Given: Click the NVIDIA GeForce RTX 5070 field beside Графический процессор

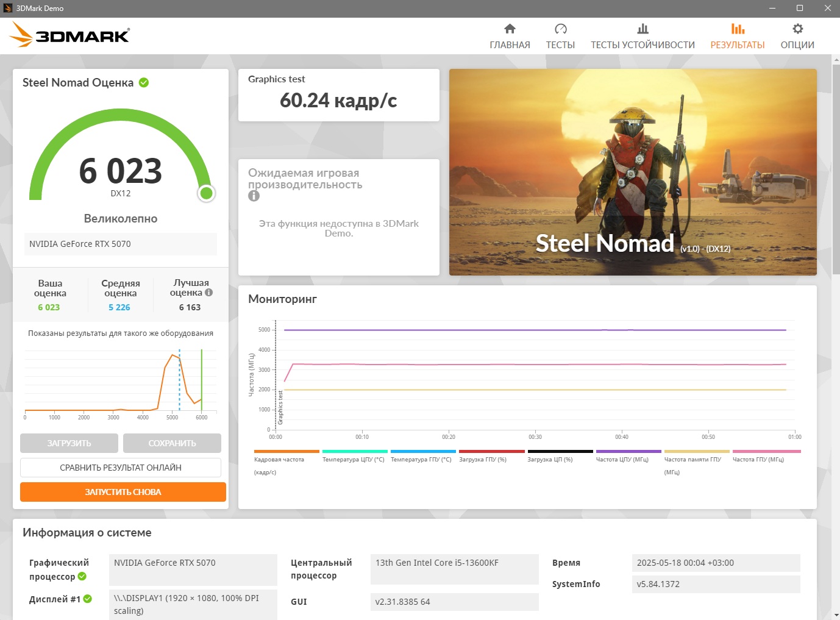Looking at the screenshot, I should coord(193,569).
